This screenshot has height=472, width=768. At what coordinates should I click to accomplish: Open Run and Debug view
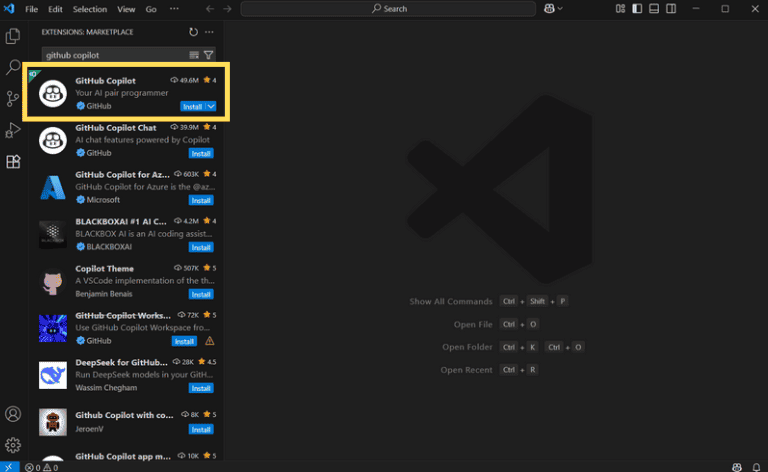[13, 130]
